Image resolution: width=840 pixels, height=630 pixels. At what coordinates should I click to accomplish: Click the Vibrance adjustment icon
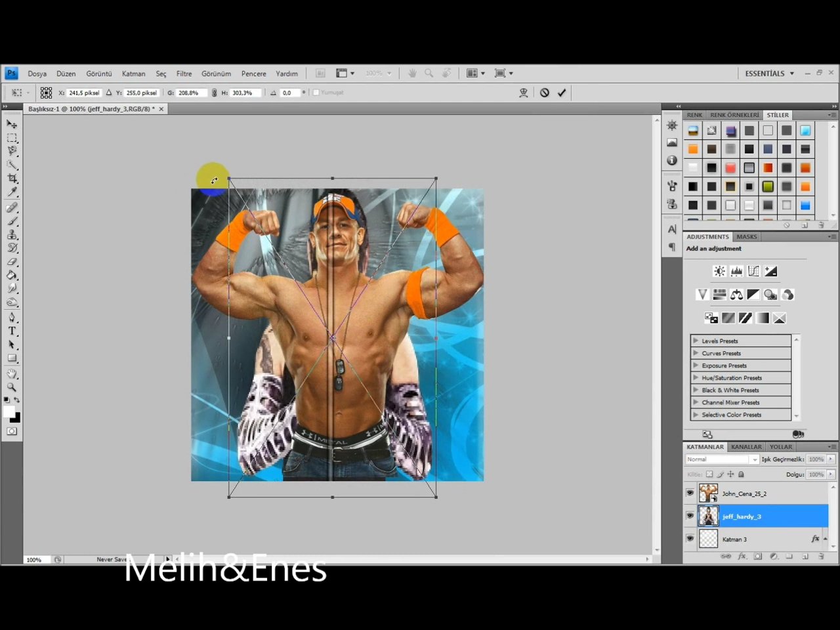click(702, 295)
